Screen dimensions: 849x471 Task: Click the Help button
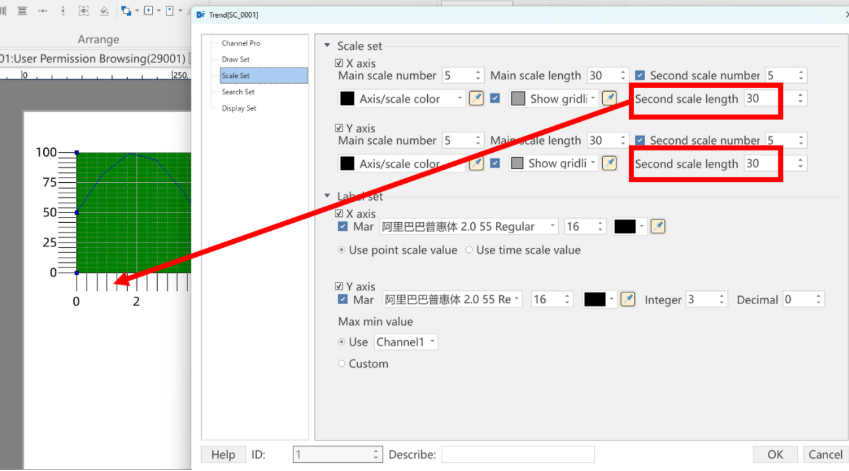223,454
